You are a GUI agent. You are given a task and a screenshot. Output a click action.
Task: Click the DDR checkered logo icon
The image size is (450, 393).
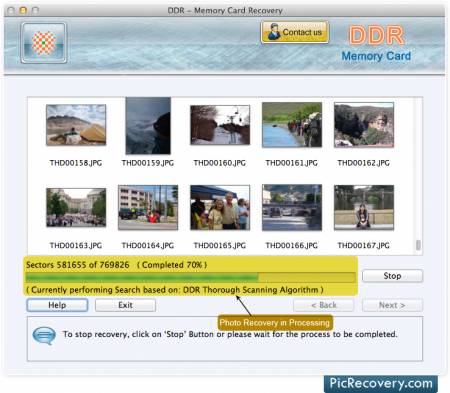click(44, 43)
